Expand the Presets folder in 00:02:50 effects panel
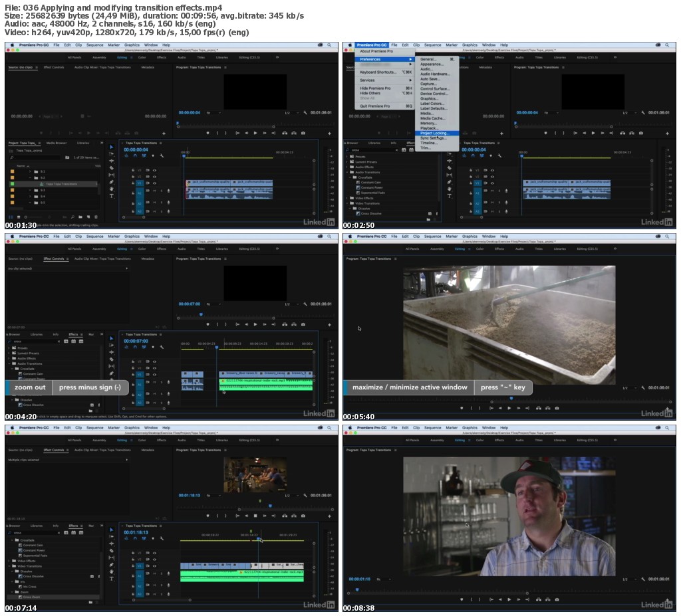The width and height of the screenshot is (681, 616). (347, 156)
